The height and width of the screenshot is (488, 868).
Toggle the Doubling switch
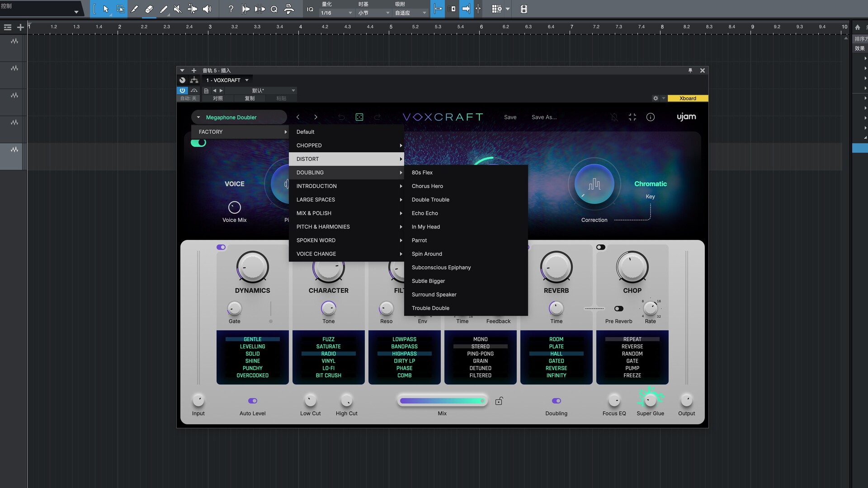[557, 401]
